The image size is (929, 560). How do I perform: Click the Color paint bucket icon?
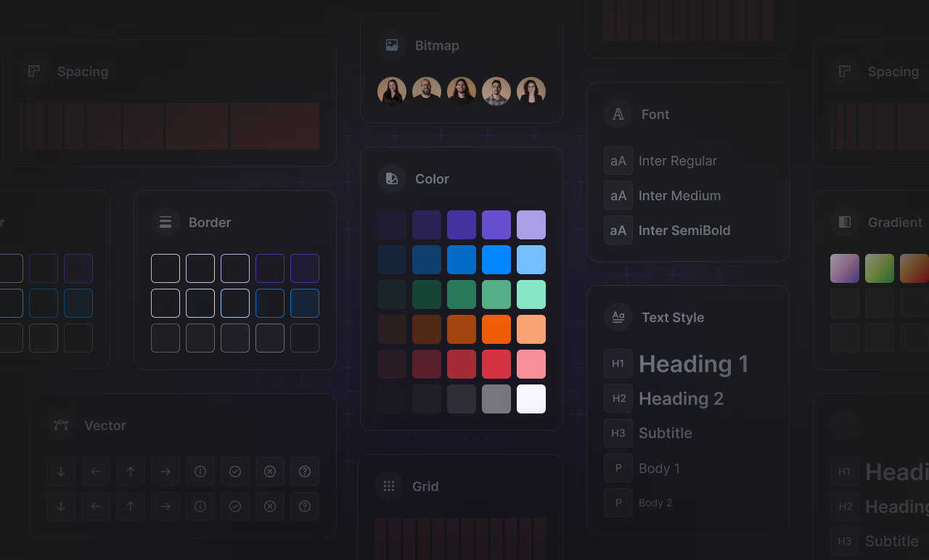392,178
